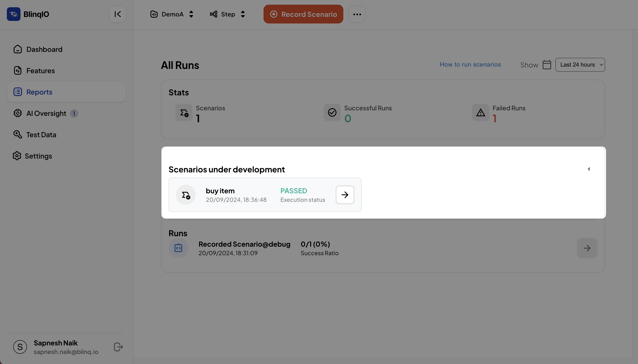
Task: Click the Dashboard sidebar icon
Action: (17, 49)
